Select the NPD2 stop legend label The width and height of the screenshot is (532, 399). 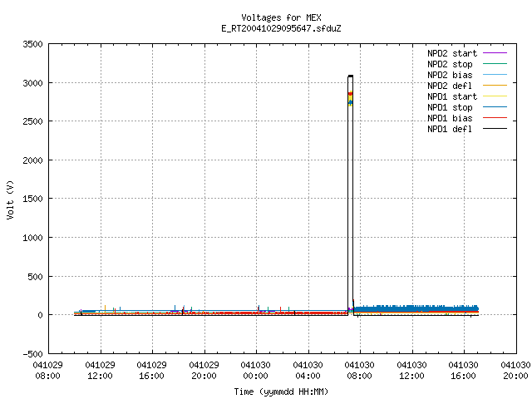[x=450, y=64]
